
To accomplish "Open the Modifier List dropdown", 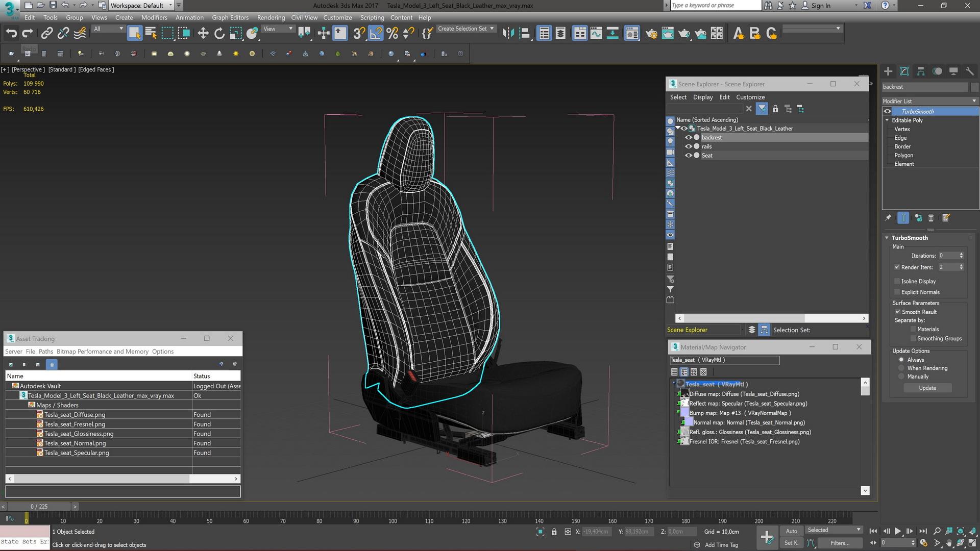I will (930, 101).
